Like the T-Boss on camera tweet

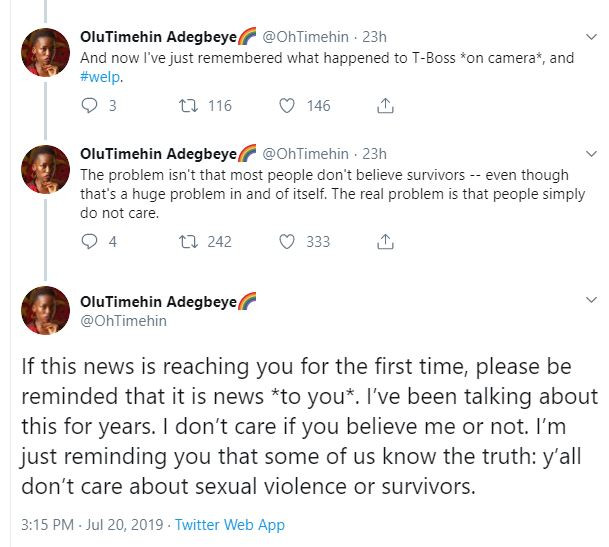[287, 105]
